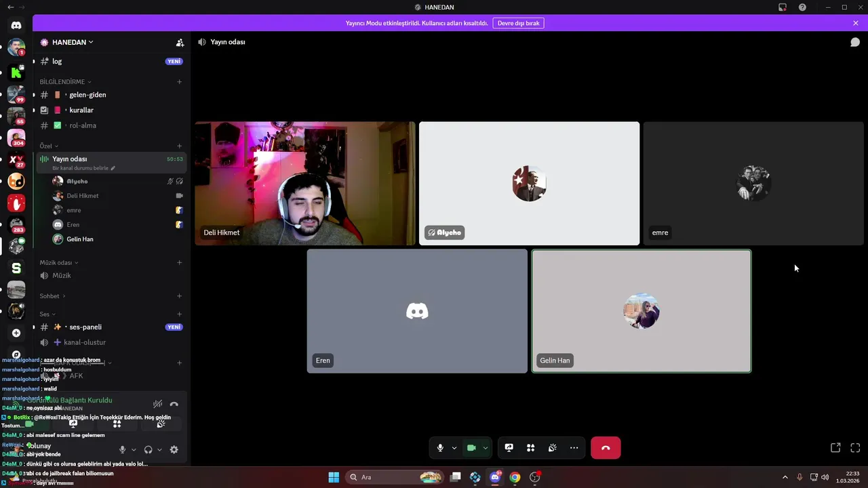Open the green K server icon
The image size is (868, 488).
pyautogui.click(x=16, y=73)
